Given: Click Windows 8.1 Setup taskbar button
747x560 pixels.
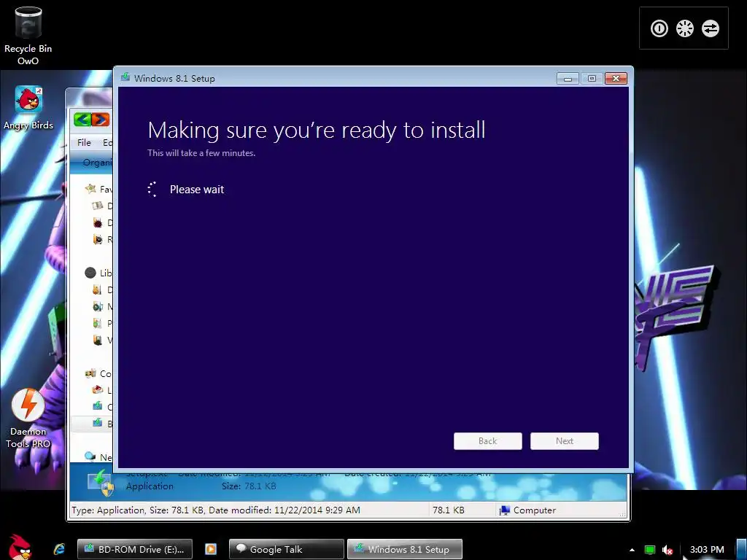Looking at the screenshot, I should 404,549.
